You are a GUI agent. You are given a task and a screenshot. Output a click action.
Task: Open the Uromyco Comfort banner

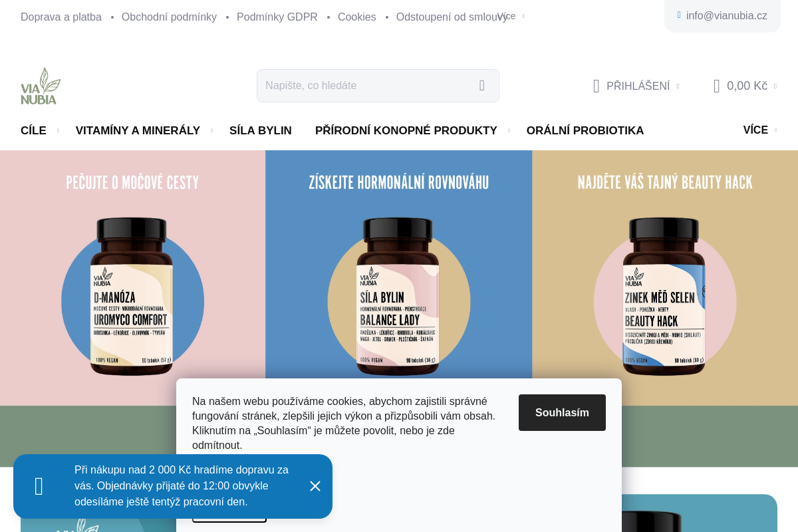click(x=132, y=278)
